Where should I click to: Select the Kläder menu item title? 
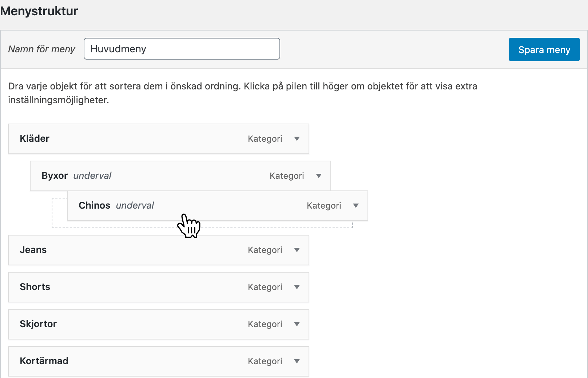pyautogui.click(x=35, y=138)
